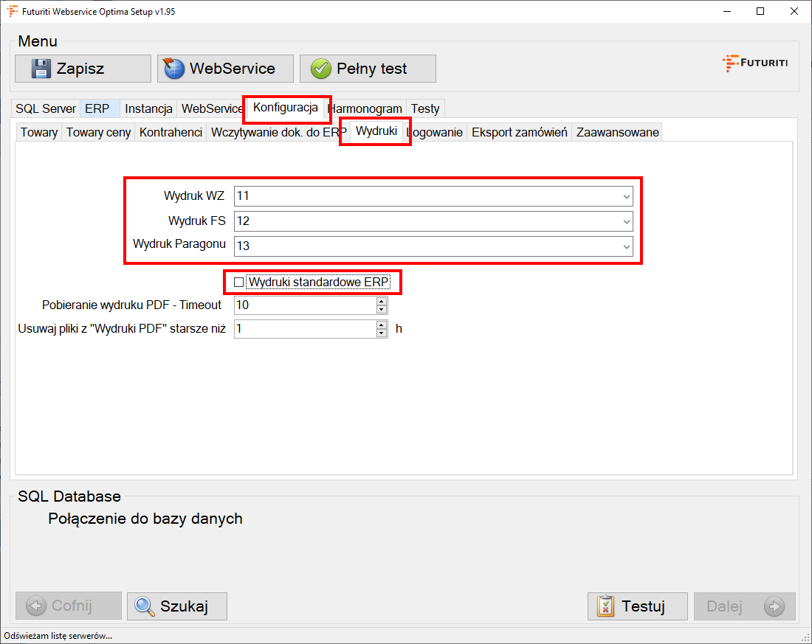Go to the SQL Server tab
This screenshot has width=812, height=644.
(x=45, y=108)
